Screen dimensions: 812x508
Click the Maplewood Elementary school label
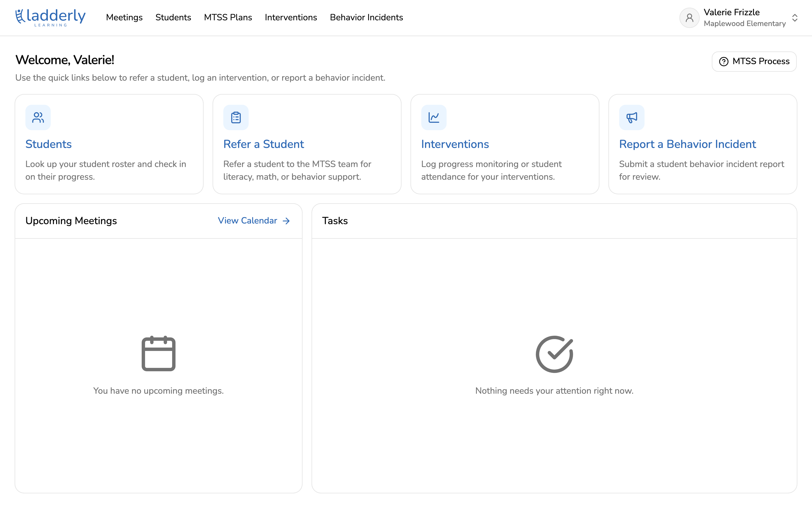point(745,23)
